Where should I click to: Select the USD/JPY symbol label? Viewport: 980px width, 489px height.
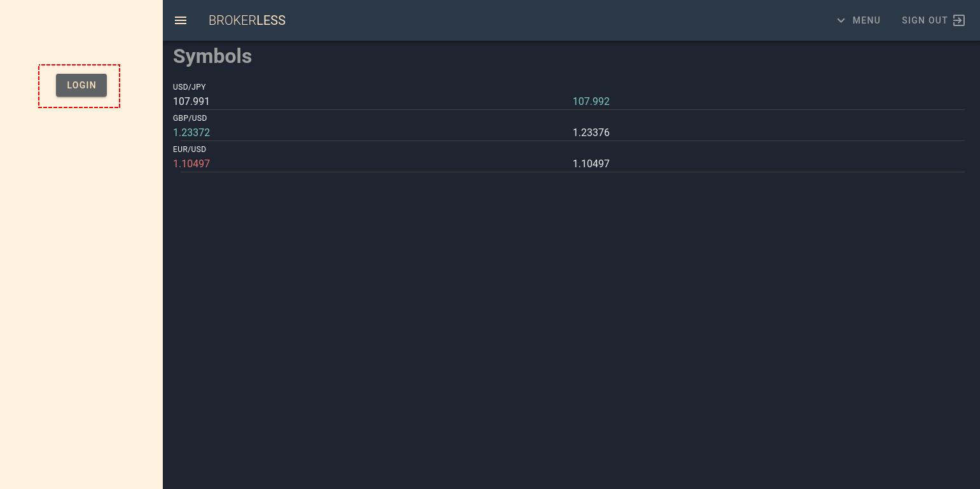point(190,87)
